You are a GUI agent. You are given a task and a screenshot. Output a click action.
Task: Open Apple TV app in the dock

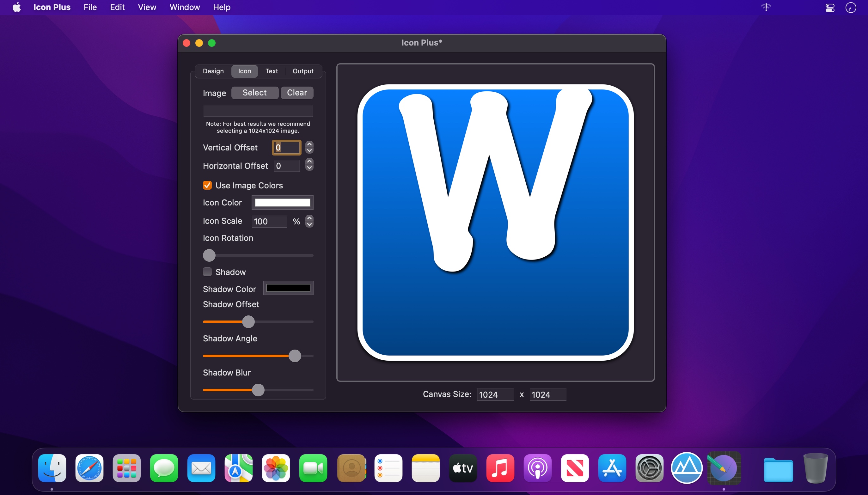tap(463, 468)
